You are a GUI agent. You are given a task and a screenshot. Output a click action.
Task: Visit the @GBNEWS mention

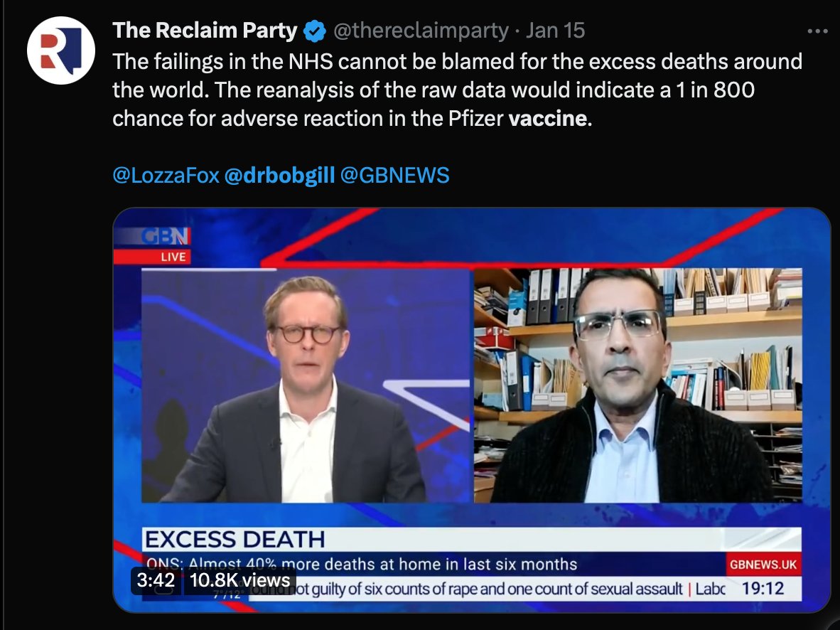[395, 176]
